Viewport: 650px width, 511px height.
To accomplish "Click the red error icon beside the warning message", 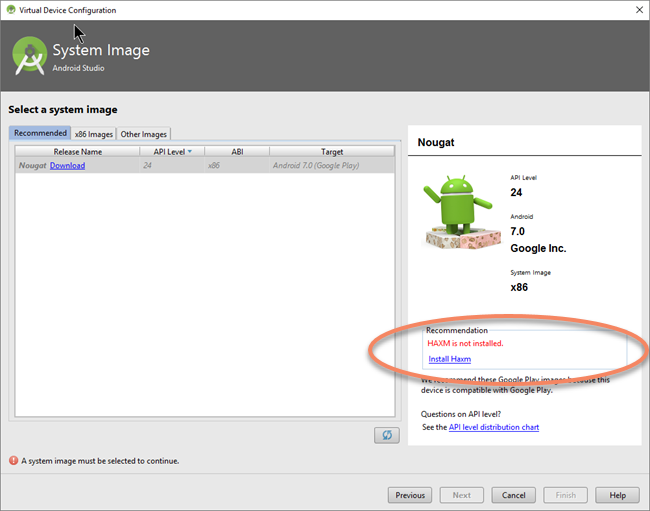I will click(14, 460).
